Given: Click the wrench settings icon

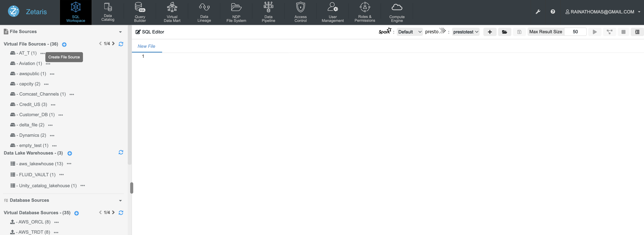Looking at the screenshot, I should coord(538,12).
